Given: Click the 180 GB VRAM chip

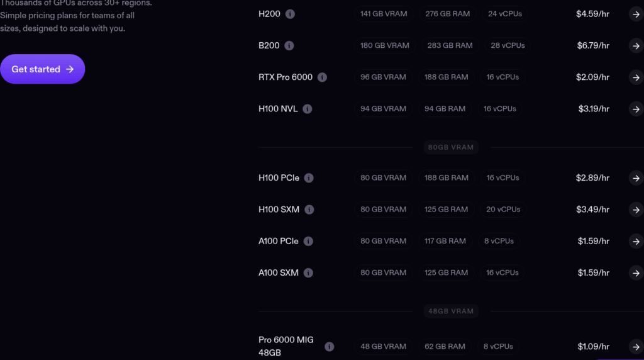Looking at the screenshot, I should [x=384, y=45].
